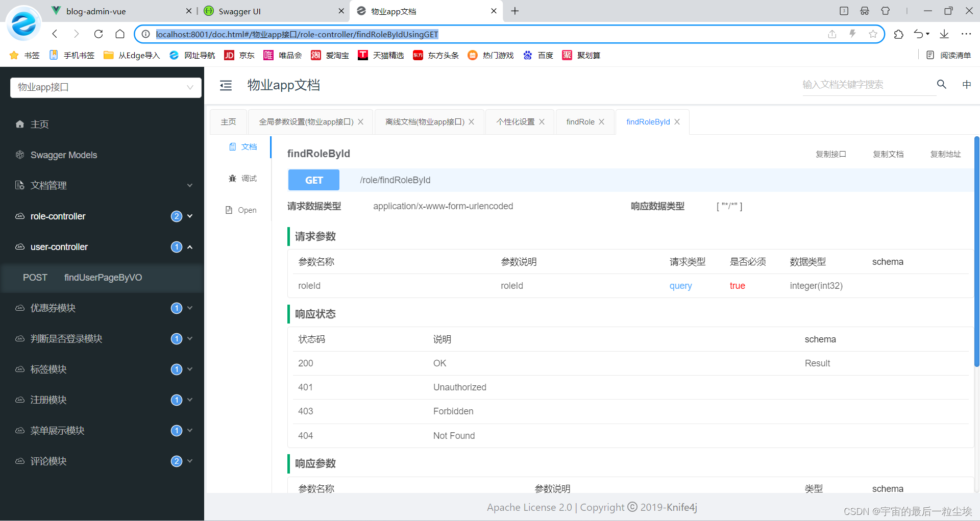Viewport: 980px width, 521px height.
Task: Open Swagger Models in sidebar
Action: (102, 155)
